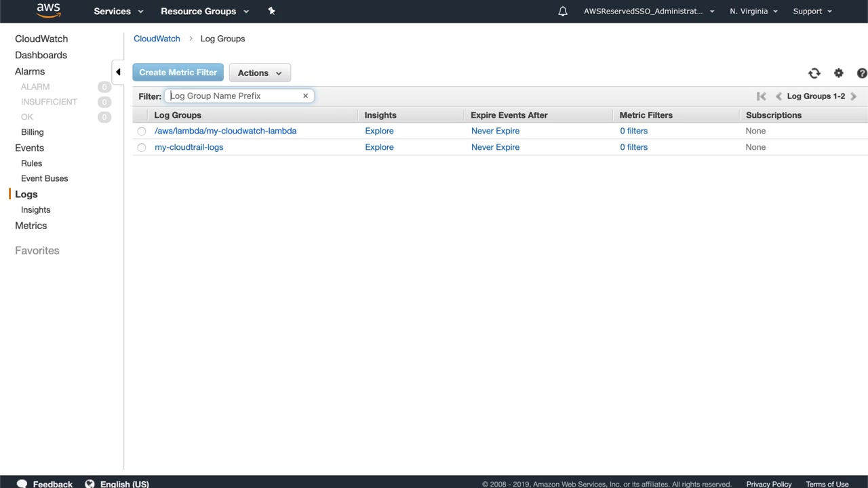Open Insights under Logs
Image resolution: width=868 pixels, height=488 pixels.
click(35, 210)
